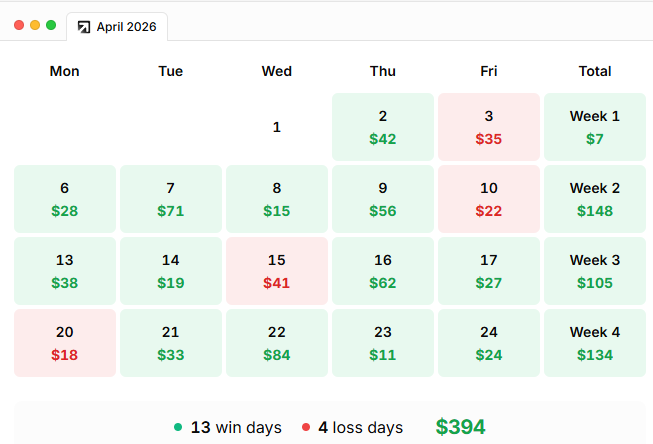Select the Week 1 total cell

click(595, 127)
